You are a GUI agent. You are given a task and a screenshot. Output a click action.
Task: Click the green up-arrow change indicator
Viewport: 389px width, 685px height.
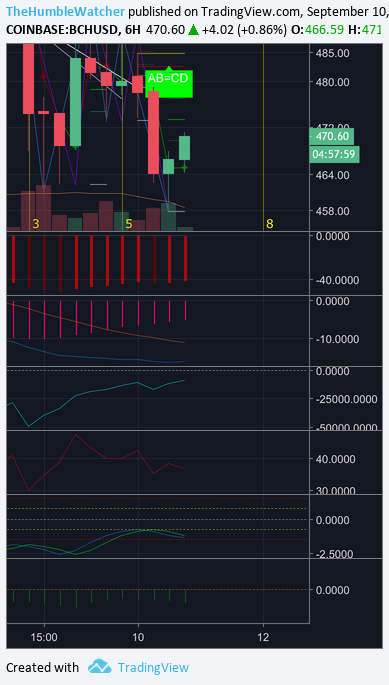pos(193,31)
